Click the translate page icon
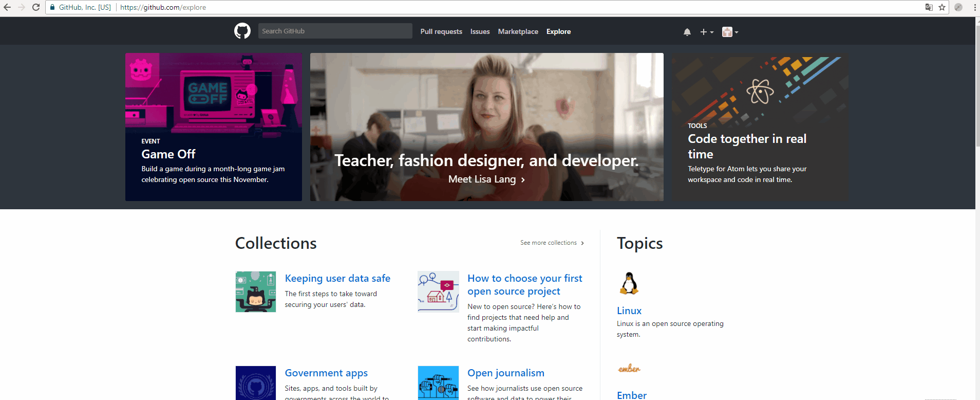The width and height of the screenshot is (980, 400). click(x=929, y=7)
